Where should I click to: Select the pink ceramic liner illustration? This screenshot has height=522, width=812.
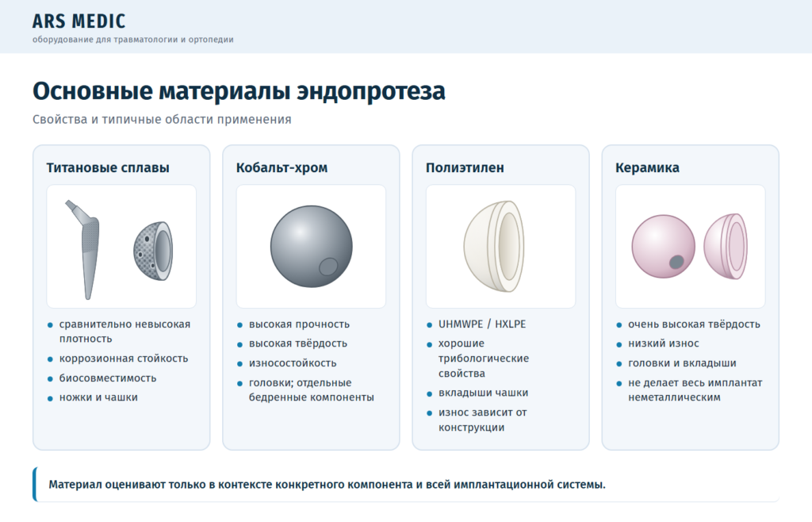coord(726,247)
